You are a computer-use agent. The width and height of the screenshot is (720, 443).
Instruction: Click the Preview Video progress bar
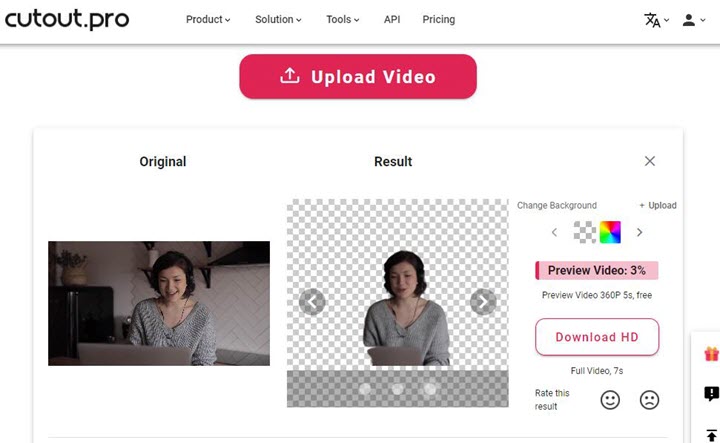[596, 270]
